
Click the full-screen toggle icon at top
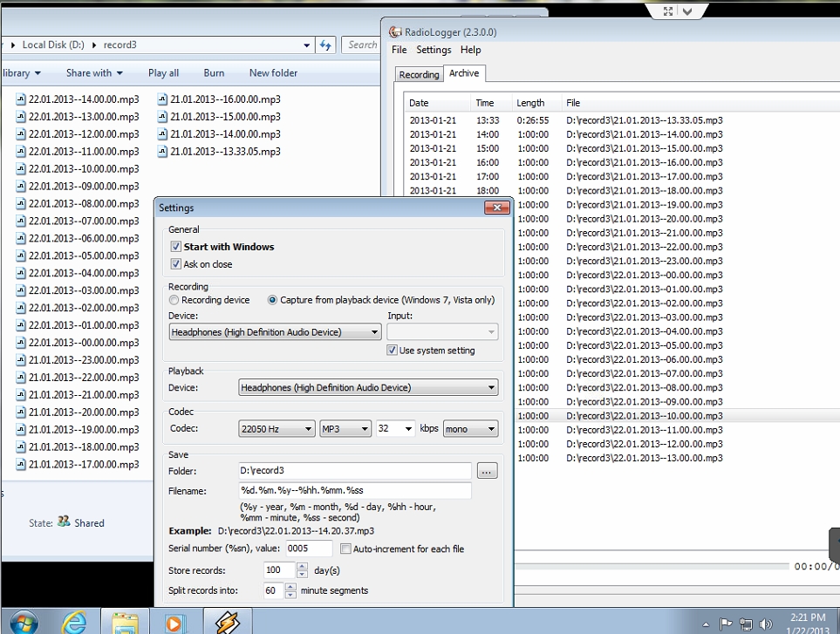click(x=668, y=11)
